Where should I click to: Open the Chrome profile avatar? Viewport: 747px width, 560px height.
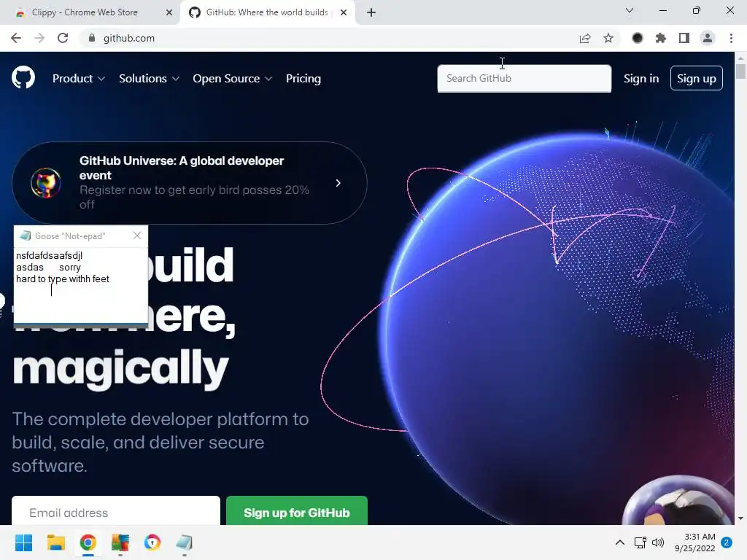pos(708,38)
